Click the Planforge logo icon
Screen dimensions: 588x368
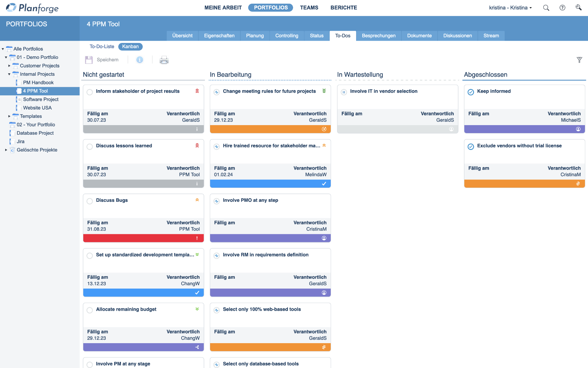point(11,7)
